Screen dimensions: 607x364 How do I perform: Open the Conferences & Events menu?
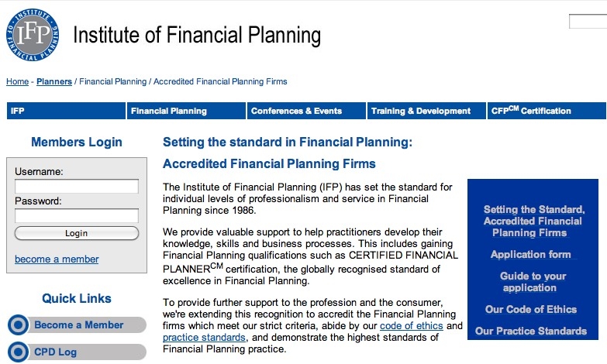(306, 111)
